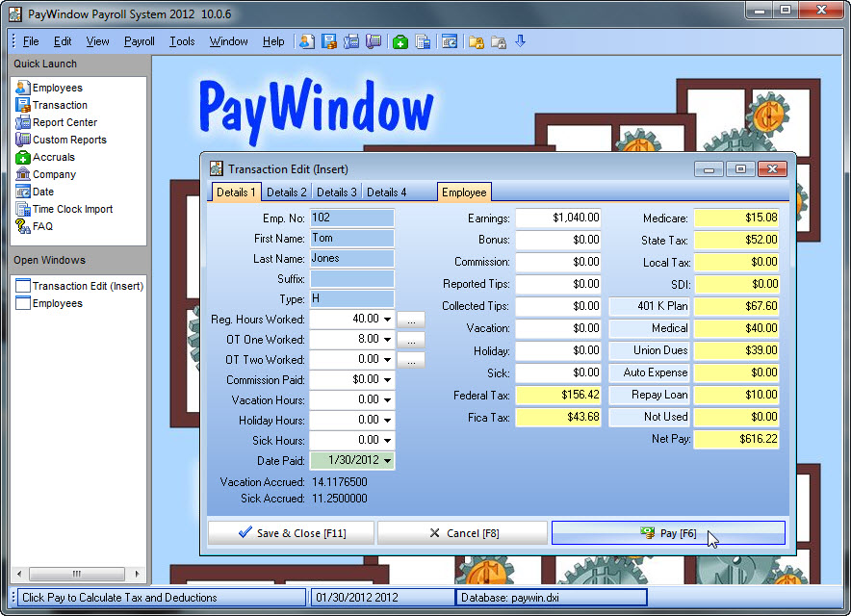The height and width of the screenshot is (616, 851).
Task: Expand the OT One Worked dropdown arrow
Action: 387,339
